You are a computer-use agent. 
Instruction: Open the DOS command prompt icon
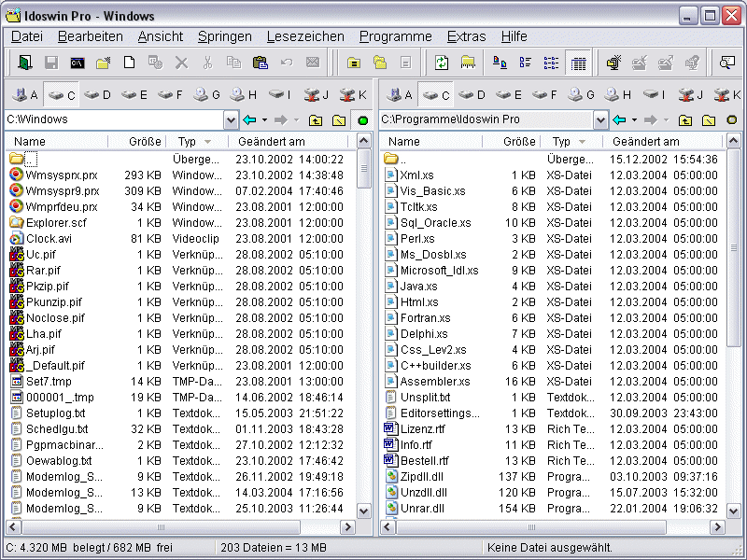pyautogui.click(x=78, y=63)
